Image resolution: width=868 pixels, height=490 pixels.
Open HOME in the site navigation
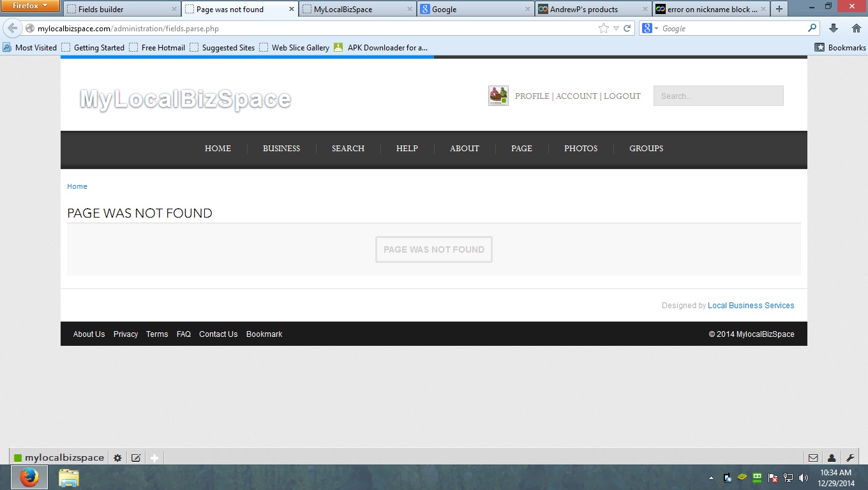coord(218,148)
